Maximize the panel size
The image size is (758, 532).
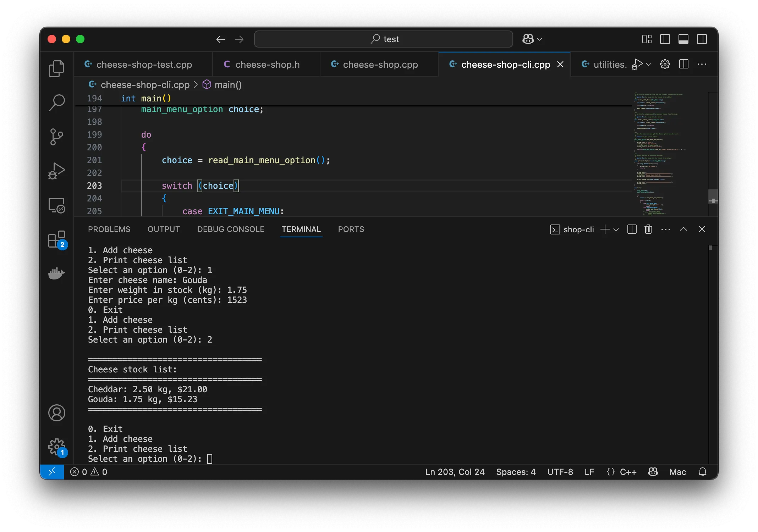pyautogui.click(x=683, y=229)
